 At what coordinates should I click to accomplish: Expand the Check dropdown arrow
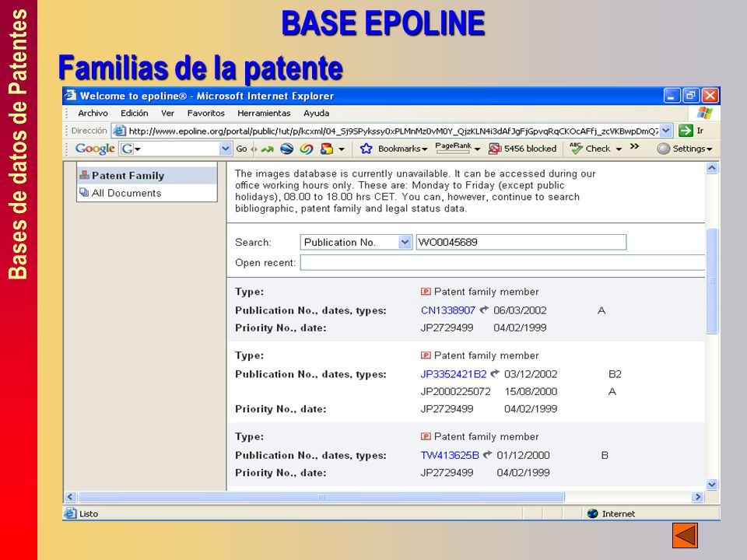[x=619, y=149]
